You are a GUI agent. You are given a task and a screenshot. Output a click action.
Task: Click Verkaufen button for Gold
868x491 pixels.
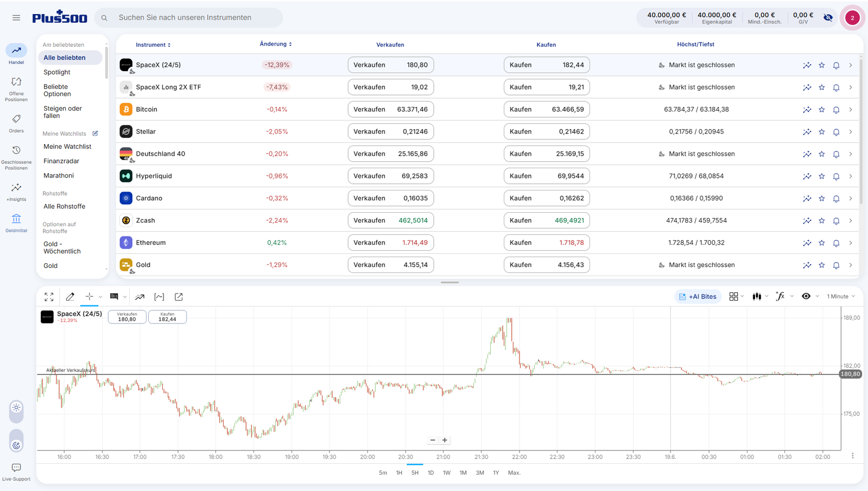tap(390, 265)
